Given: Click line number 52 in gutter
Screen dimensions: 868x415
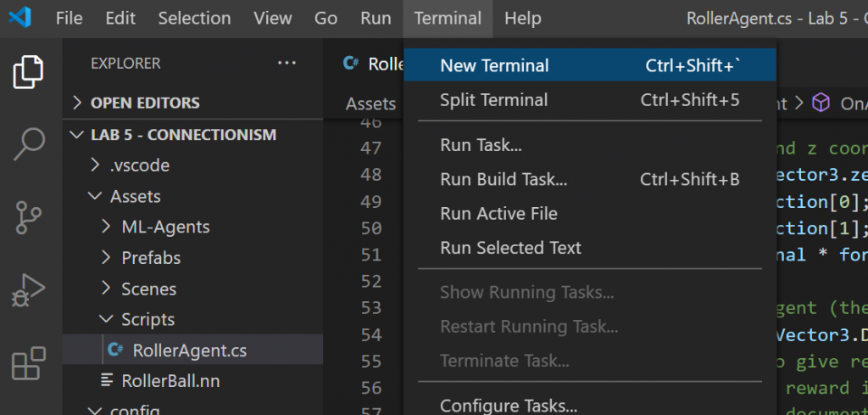Looking at the screenshot, I should [371, 281].
